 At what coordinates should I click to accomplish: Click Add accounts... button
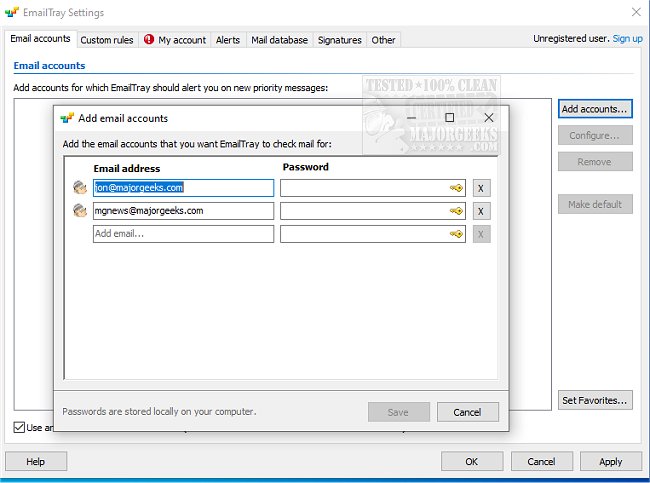click(595, 109)
